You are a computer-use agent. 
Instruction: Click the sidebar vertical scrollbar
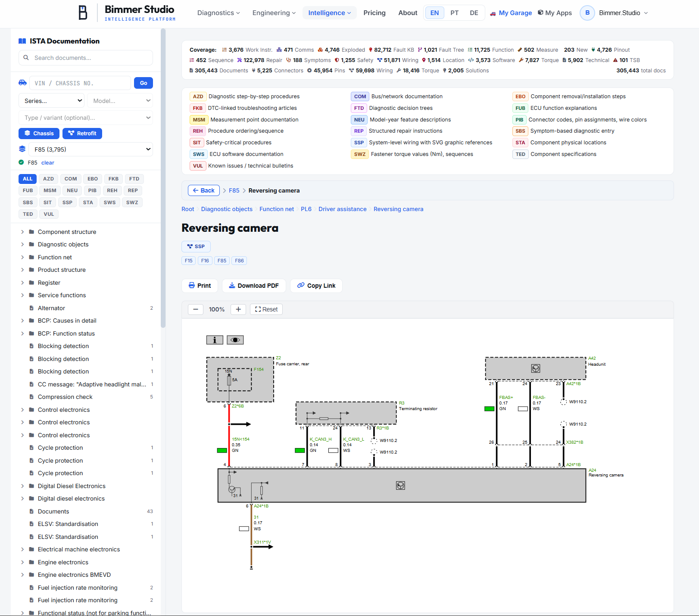163,178
